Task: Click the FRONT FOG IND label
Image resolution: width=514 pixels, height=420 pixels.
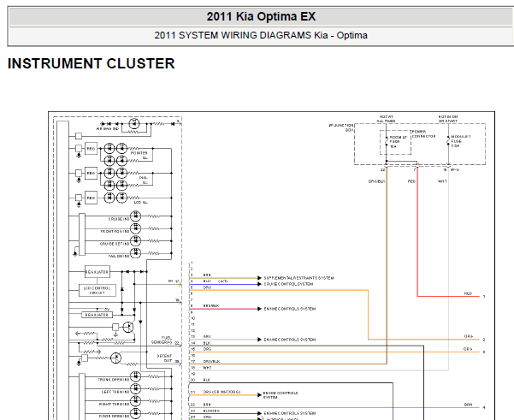Action: point(115,232)
